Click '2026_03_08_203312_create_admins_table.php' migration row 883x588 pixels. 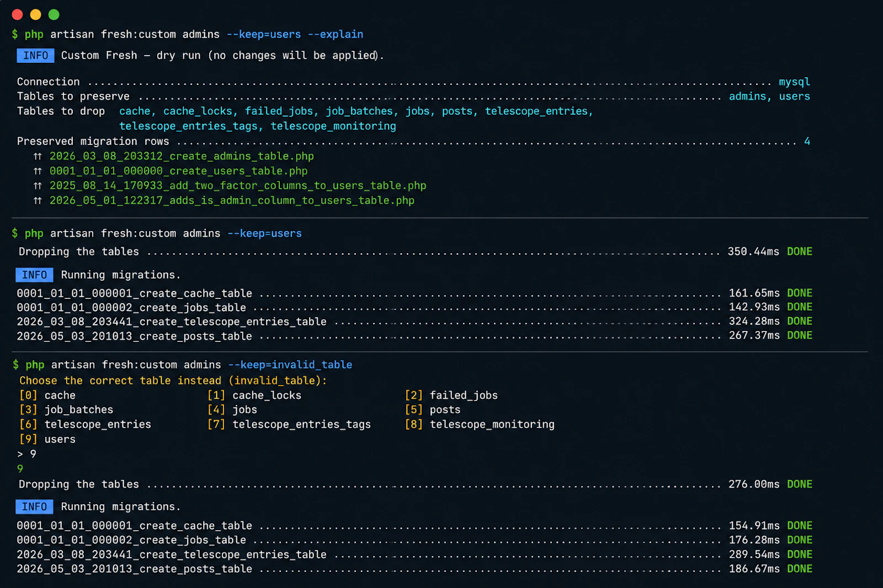[182, 157]
